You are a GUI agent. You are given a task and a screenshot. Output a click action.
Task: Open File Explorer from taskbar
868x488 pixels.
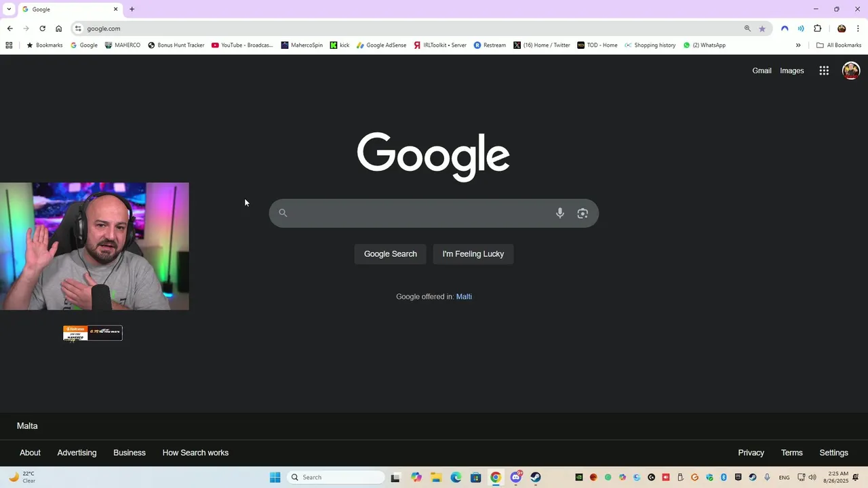[436, 477]
